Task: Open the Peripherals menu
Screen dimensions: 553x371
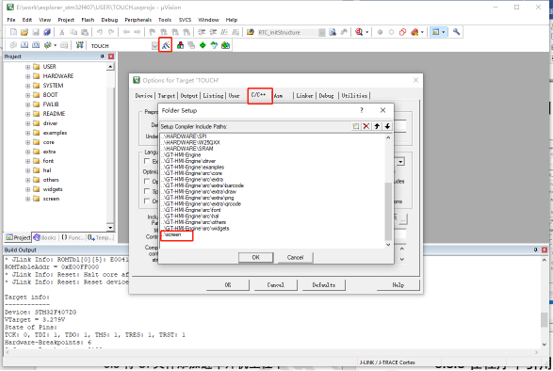Action: pos(138,20)
